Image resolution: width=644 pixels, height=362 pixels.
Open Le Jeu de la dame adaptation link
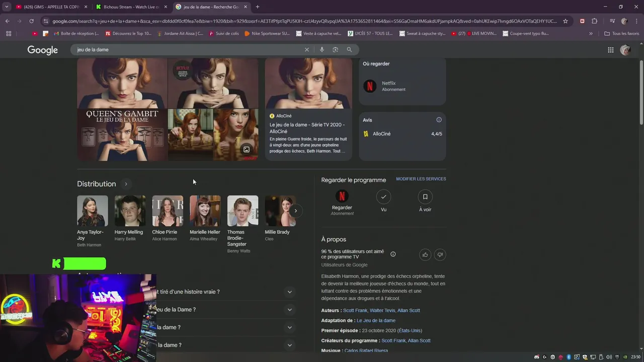[376, 321]
